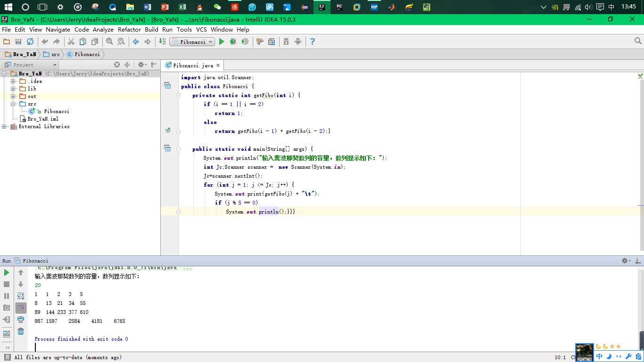
Task: Open the Project Structure dialog from the toolbar
Action: click(x=272, y=41)
